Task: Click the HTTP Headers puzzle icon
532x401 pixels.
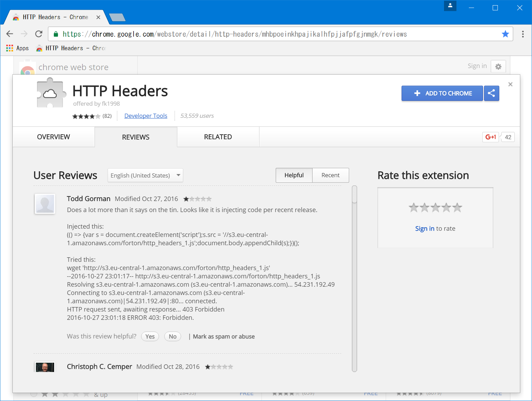Action: coord(51,93)
